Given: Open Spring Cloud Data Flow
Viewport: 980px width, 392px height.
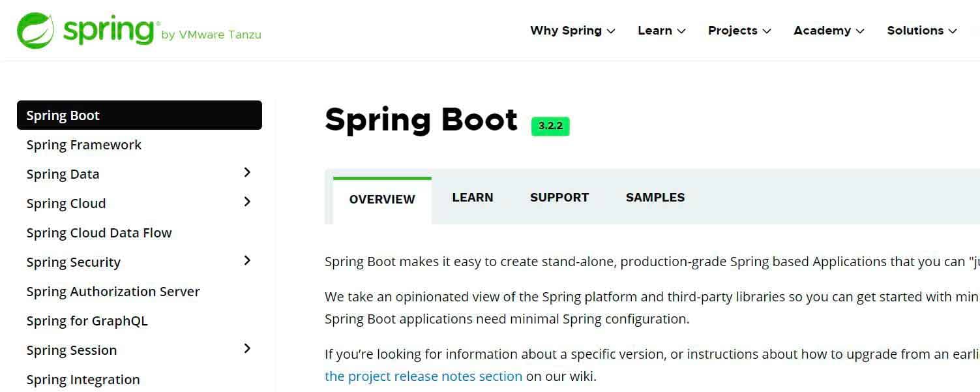Looking at the screenshot, I should 99,233.
